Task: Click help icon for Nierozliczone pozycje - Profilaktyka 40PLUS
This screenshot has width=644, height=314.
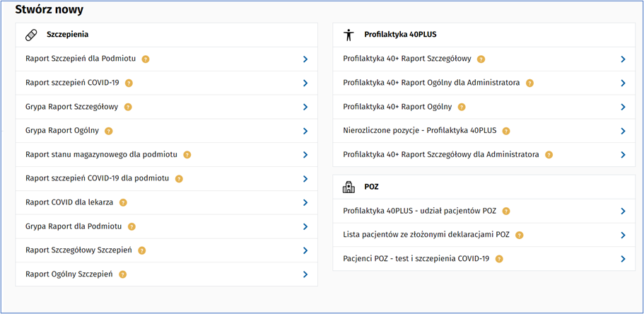Action: pos(506,131)
